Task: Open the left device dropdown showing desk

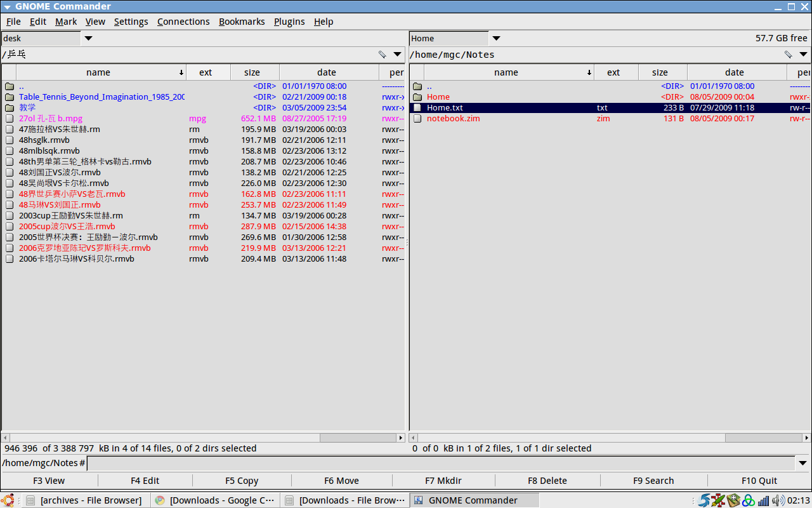Action: click(x=88, y=39)
